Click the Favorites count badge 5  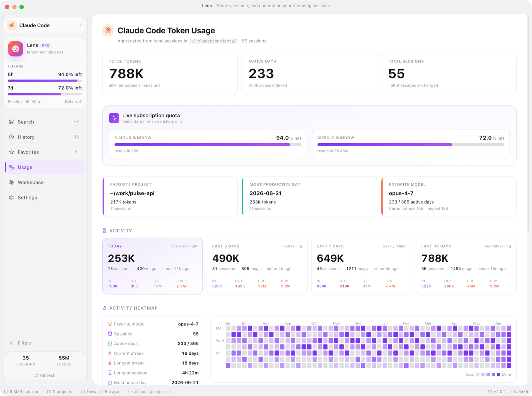pyautogui.click(x=76, y=152)
